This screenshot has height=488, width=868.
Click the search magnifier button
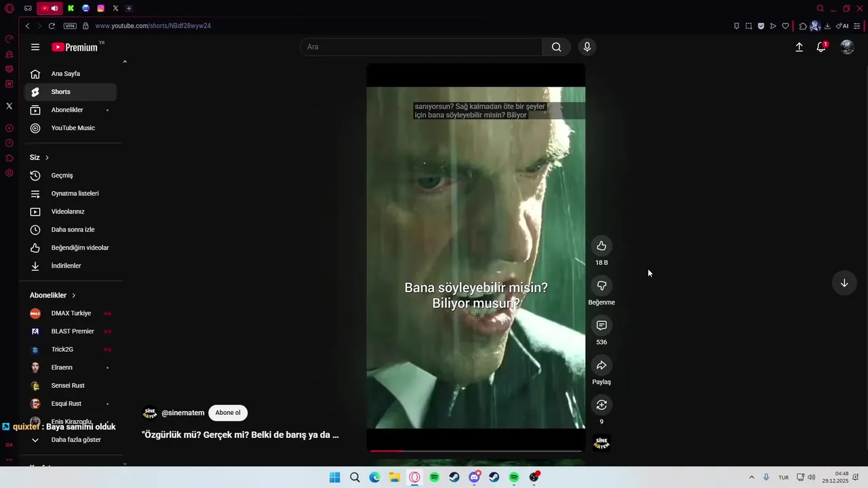(x=556, y=47)
